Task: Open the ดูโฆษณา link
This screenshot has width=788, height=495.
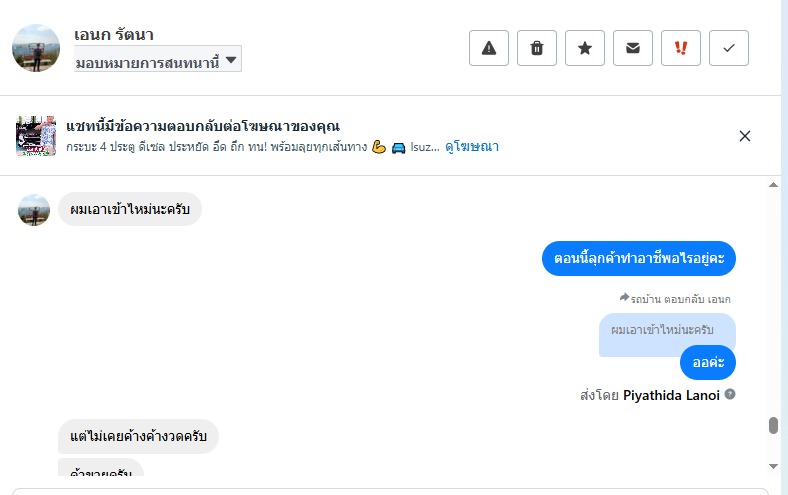Action: 472,147
